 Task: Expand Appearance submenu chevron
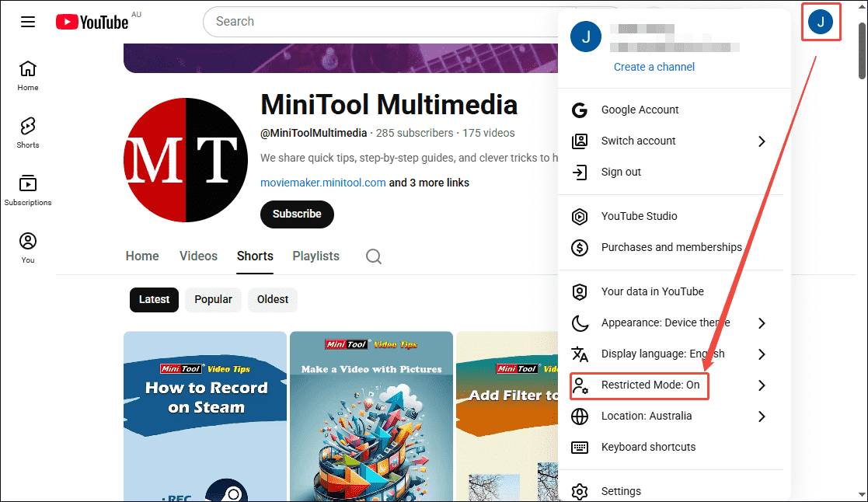click(762, 322)
